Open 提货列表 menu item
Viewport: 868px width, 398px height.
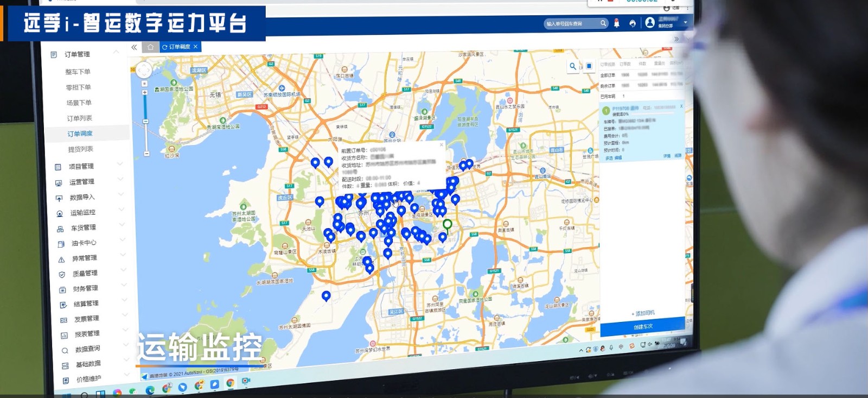(81, 149)
